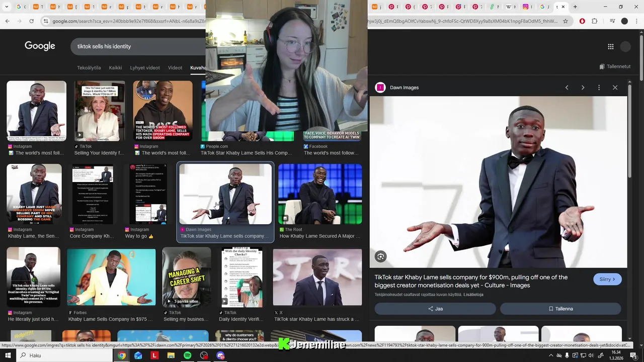Image resolution: width=644 pixels, height=362 pixels.
Task: Open the Windows Start menu
Action: [x=8, y=355]
